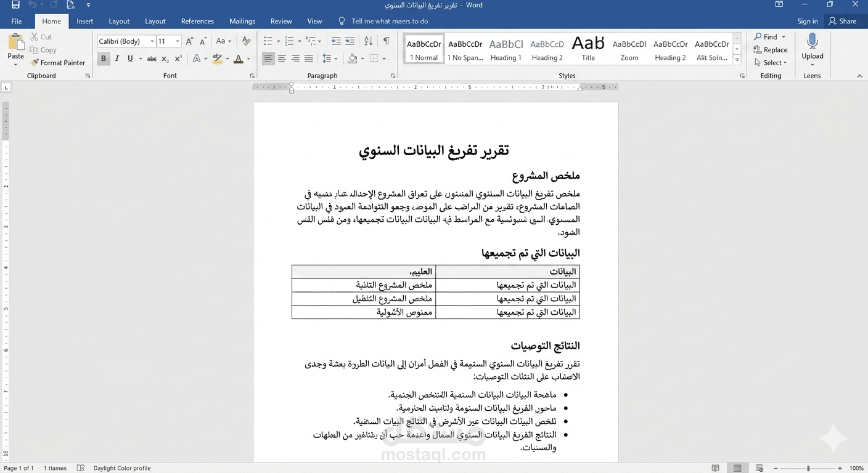Click the Borders grid icon
The width and height of the screenshot is (868, 473).
click(374, 59)
